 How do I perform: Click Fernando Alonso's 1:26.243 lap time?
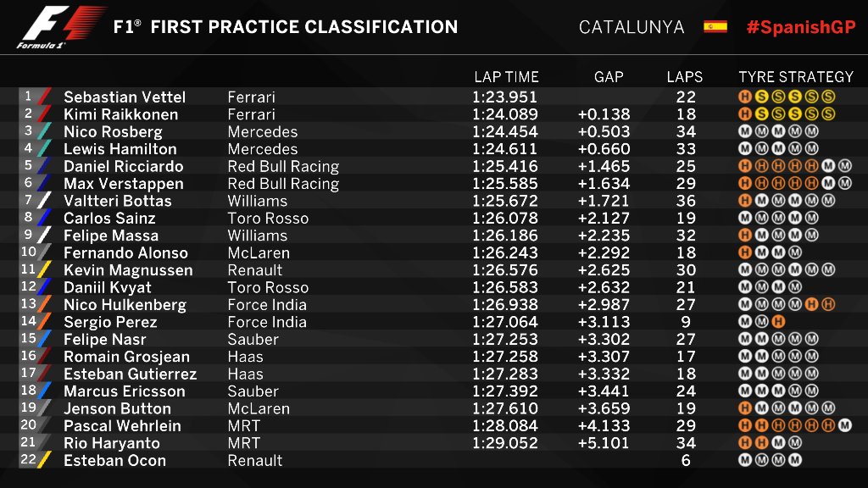pos(504,252)
